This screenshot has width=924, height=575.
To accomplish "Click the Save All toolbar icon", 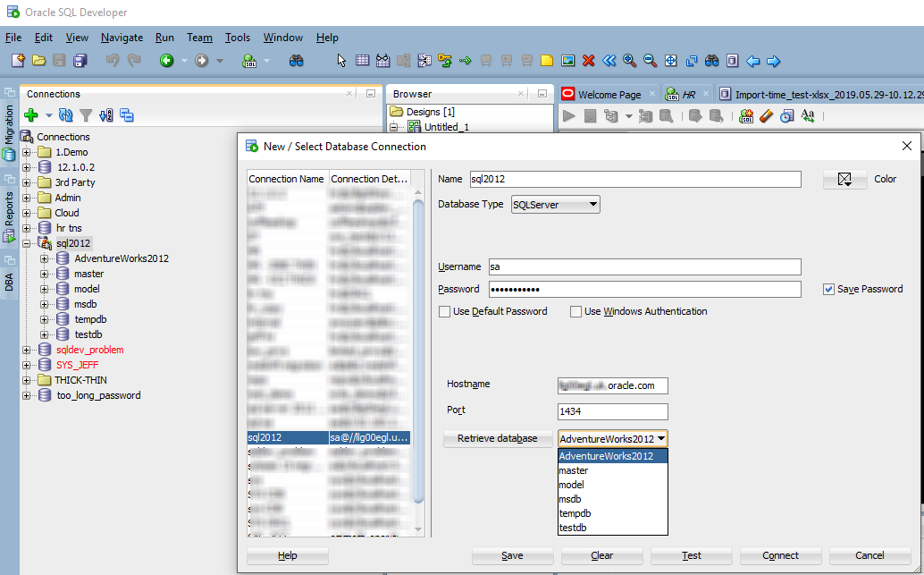I will point(80,60).
